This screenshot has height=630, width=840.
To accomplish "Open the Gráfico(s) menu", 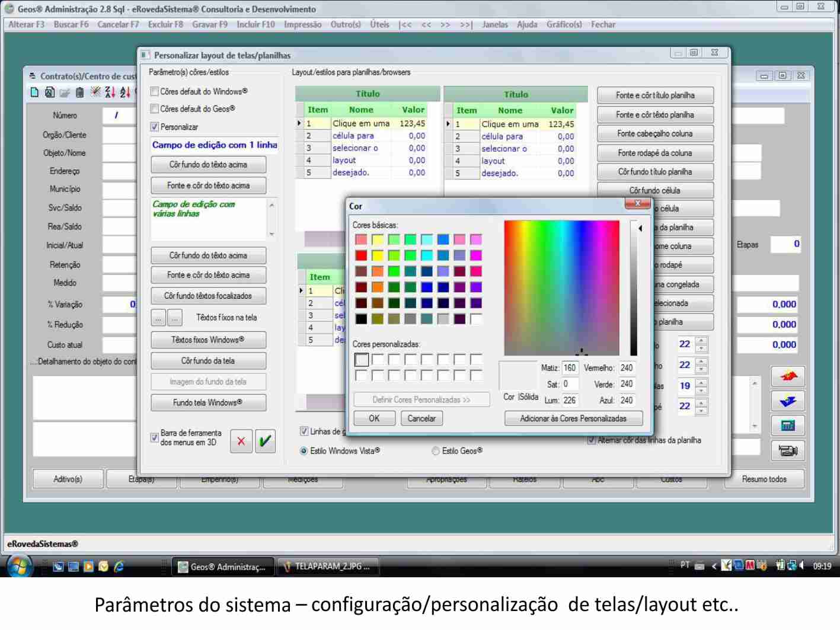I will (564, 24).
